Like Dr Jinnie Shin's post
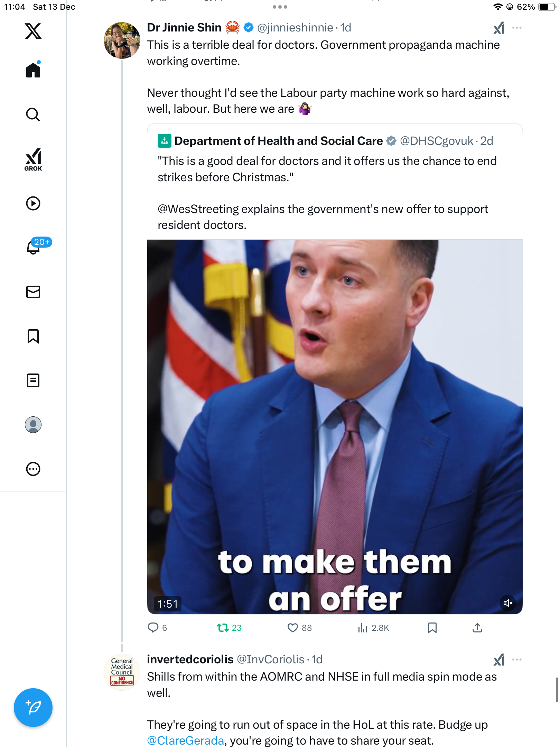The height and width of the screenshot is (747, 560). coord(293,628)
